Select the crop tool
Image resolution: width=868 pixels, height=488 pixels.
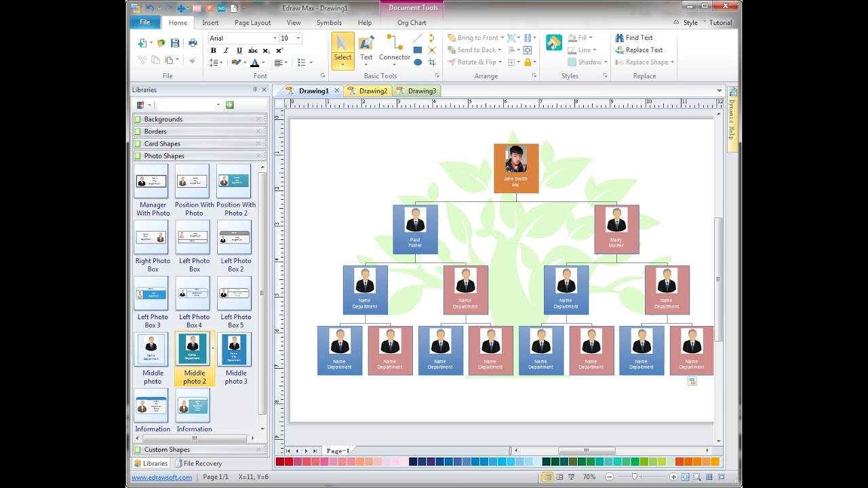[x=432, y=62]
